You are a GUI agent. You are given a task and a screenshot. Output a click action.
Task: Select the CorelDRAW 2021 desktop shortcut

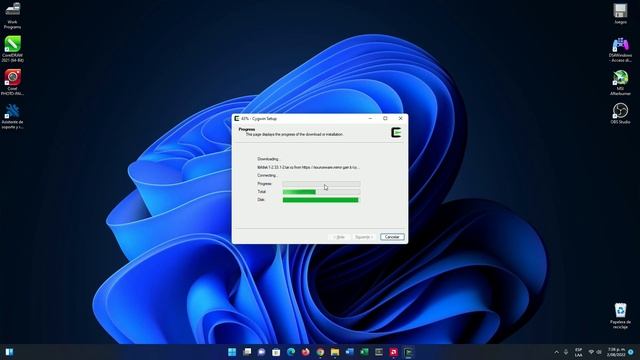click(x=12, y=49)
